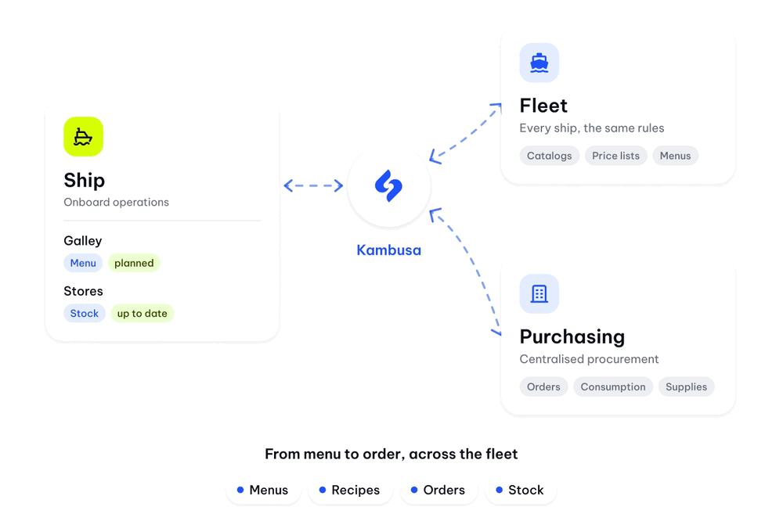
Task: Click the blue Menu chip under Galley
Action: (83, 263)
